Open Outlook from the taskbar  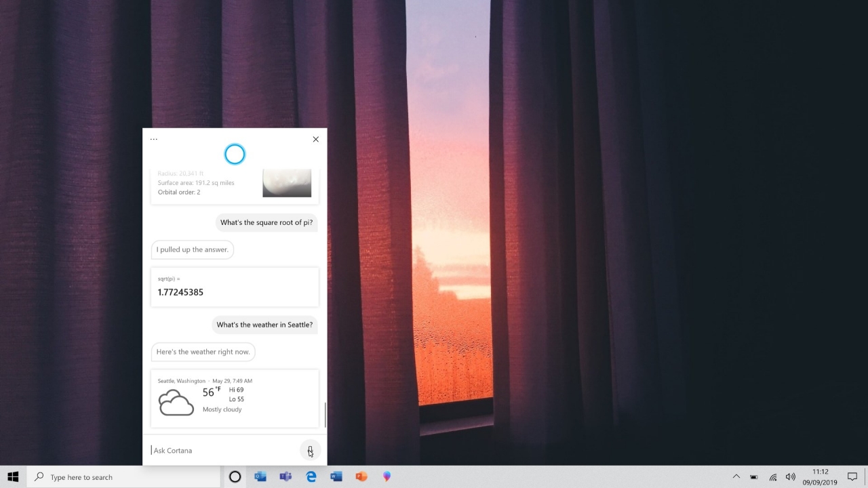260,477
